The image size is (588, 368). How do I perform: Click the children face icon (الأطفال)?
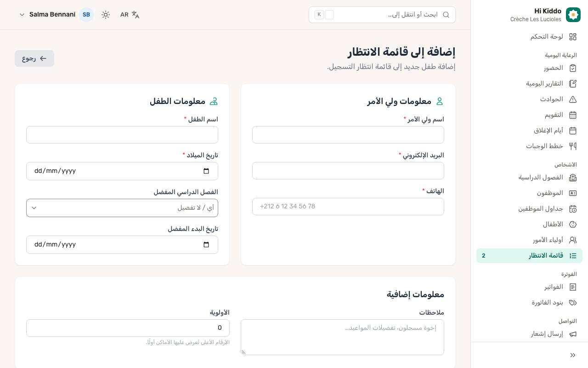click(x=573, y=224)
